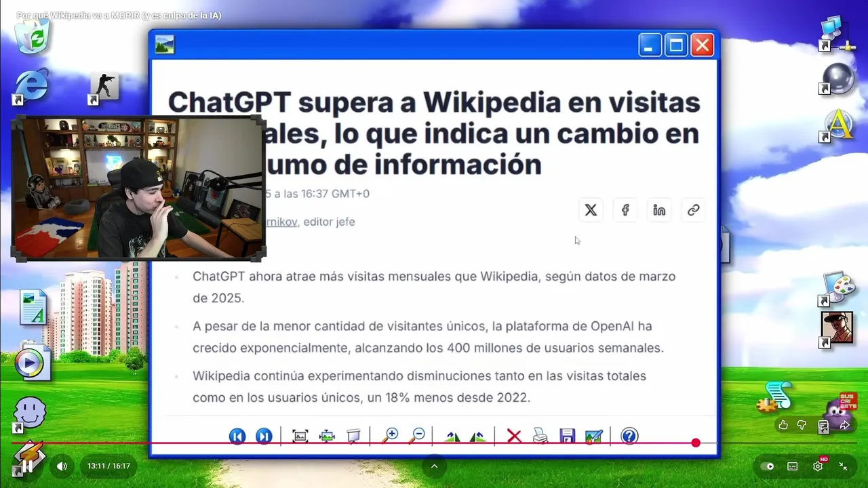Image resolution: width=868 pixels, height=488 pixels.
Task: Mute the video volume
Action: 62,466
